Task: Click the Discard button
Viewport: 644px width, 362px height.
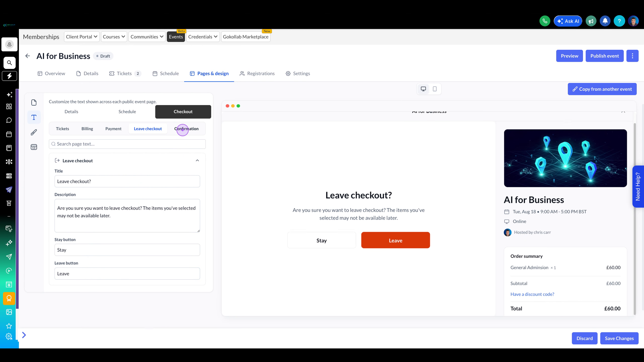Action: 584,338
